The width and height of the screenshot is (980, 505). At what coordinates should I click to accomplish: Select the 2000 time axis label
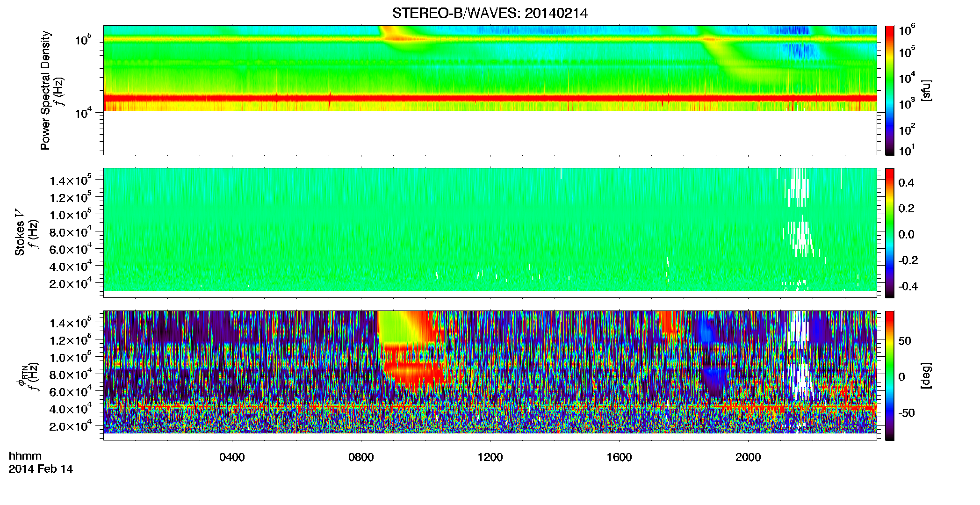pos(748,457)
